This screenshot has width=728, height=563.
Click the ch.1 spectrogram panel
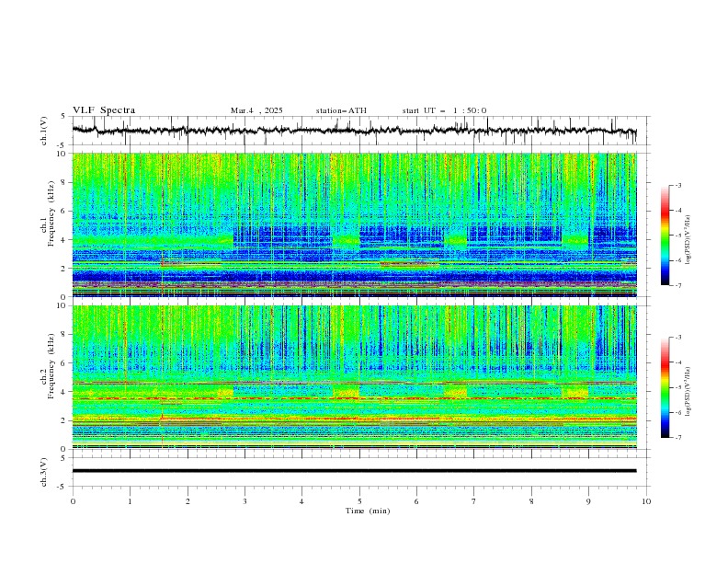coord(354,224)
